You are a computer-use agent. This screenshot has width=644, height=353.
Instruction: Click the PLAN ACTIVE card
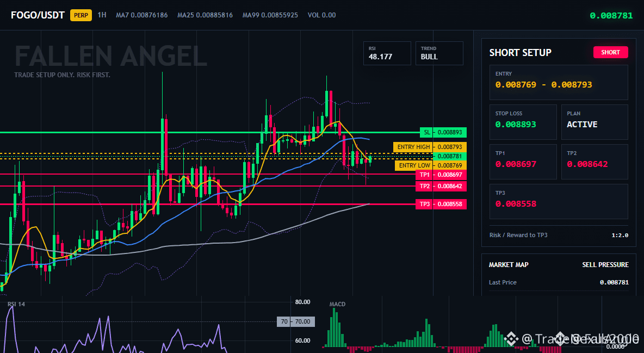pyautogui.click(x=595, y=122)
